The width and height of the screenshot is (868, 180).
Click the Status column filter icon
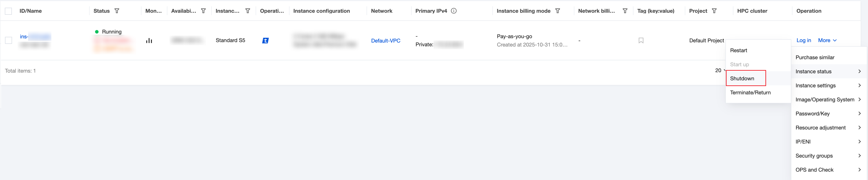click(x=117, y=11)
